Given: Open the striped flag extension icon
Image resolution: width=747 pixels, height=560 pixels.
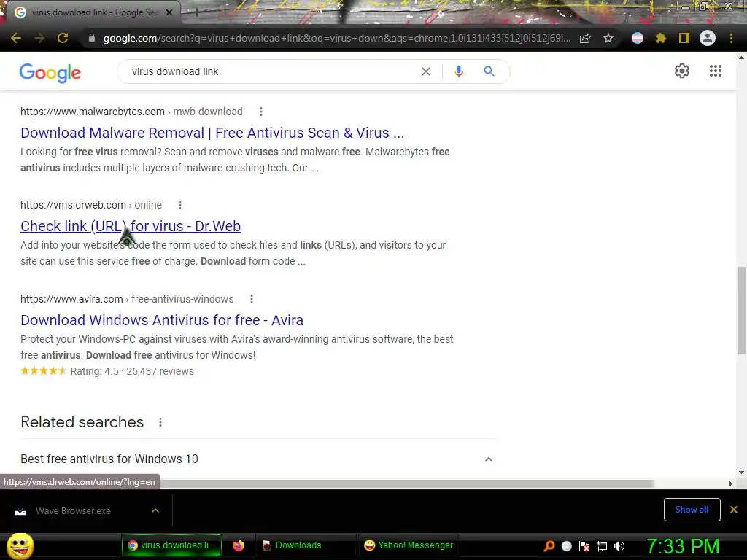Looking at the screenshot, I should pos(638,38).
